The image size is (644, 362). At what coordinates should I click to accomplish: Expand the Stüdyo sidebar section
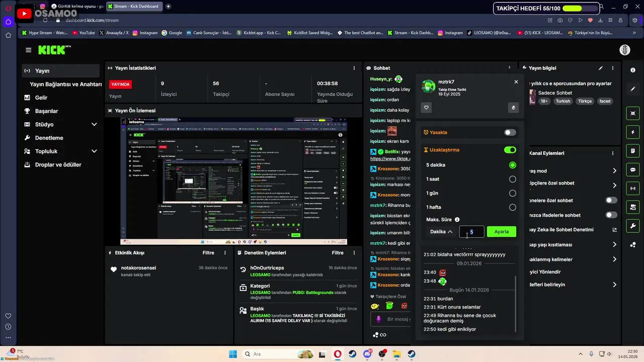tap(94, 124)
